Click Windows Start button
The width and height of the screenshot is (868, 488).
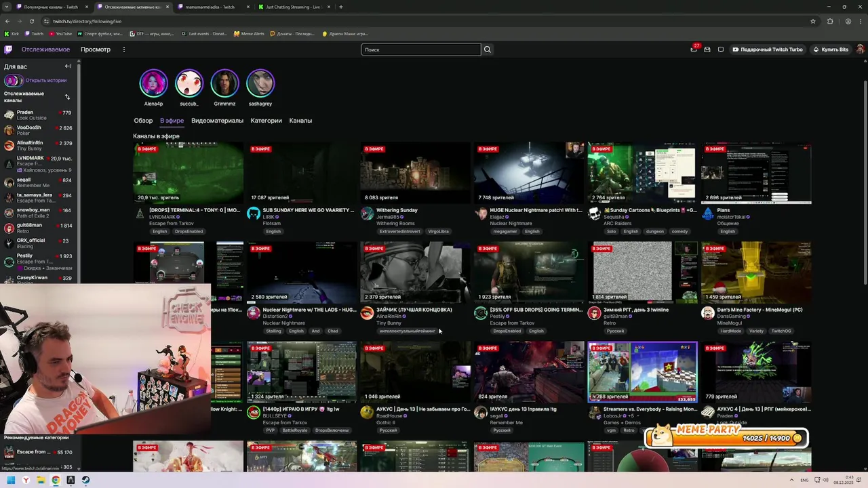(x=11, y=480)
